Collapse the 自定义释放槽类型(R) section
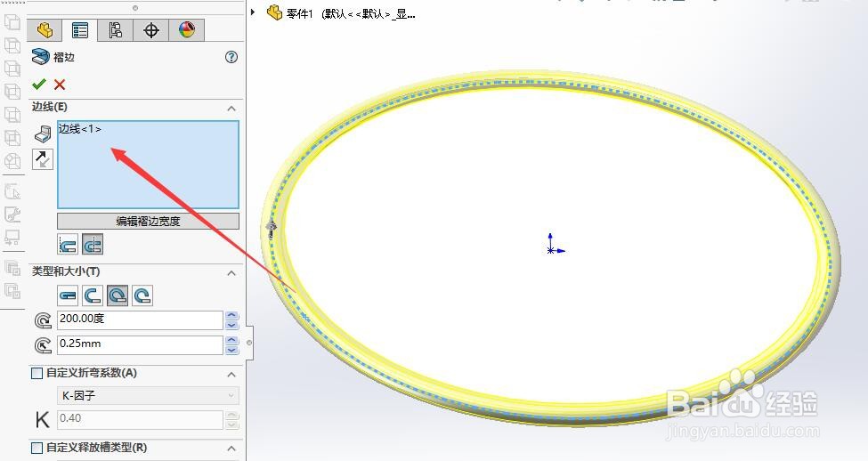 coord(231,449)
